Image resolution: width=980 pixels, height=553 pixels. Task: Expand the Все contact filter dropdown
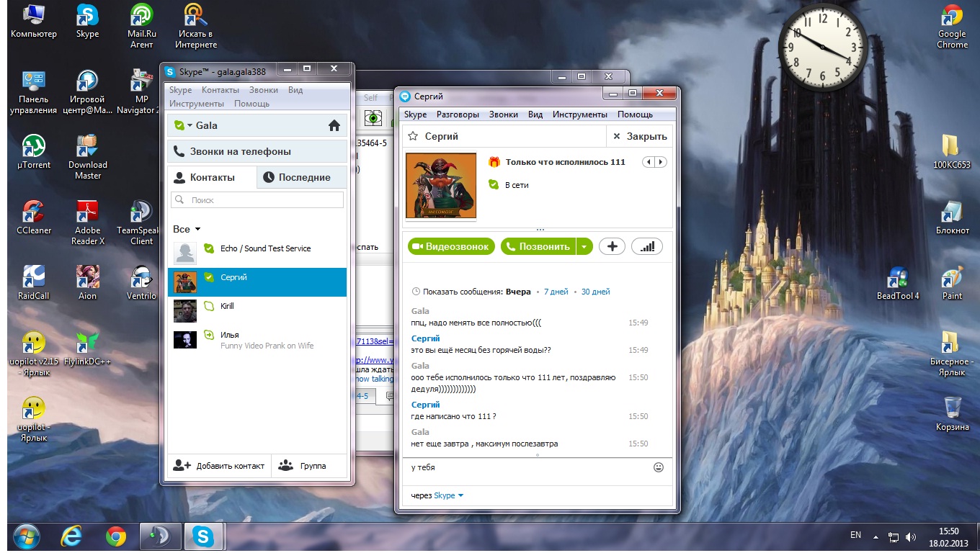pyautogui.click(x=187, y=229)
